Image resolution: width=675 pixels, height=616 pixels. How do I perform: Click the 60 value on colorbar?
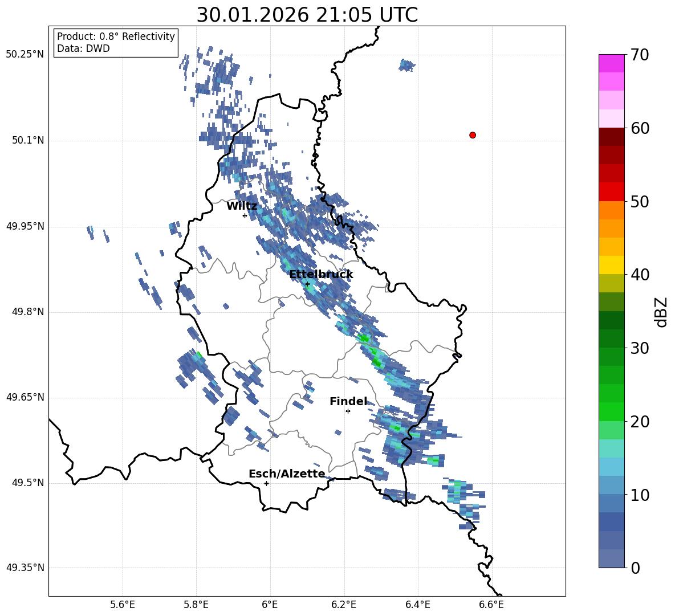(640, 128)
